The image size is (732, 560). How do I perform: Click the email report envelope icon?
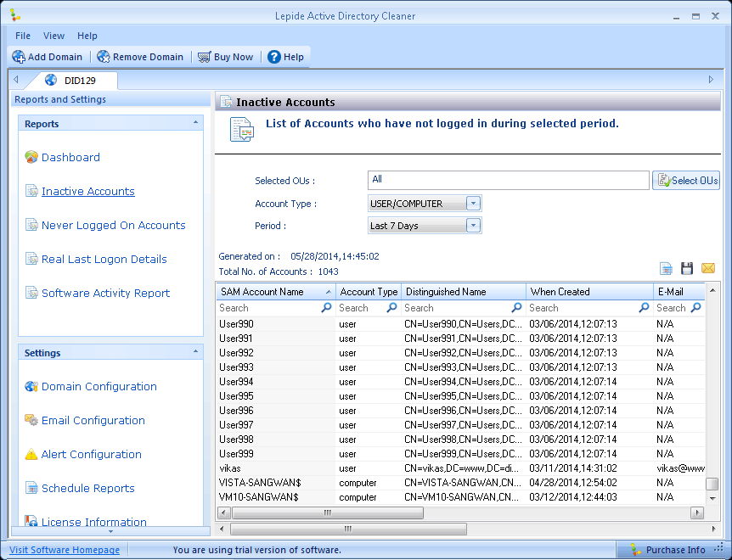tap(708, 268)
